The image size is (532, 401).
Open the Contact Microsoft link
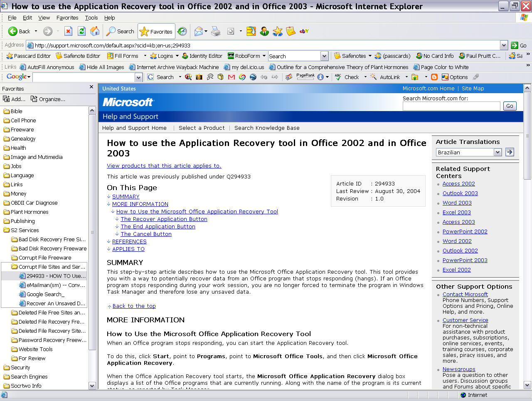pyautogui.click(x=465, y=294)
